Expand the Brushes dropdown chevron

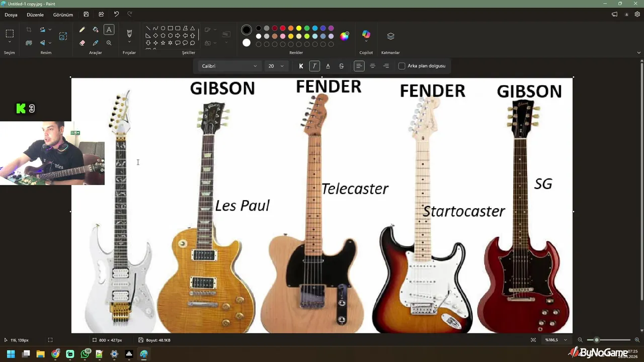click(129, 43)
